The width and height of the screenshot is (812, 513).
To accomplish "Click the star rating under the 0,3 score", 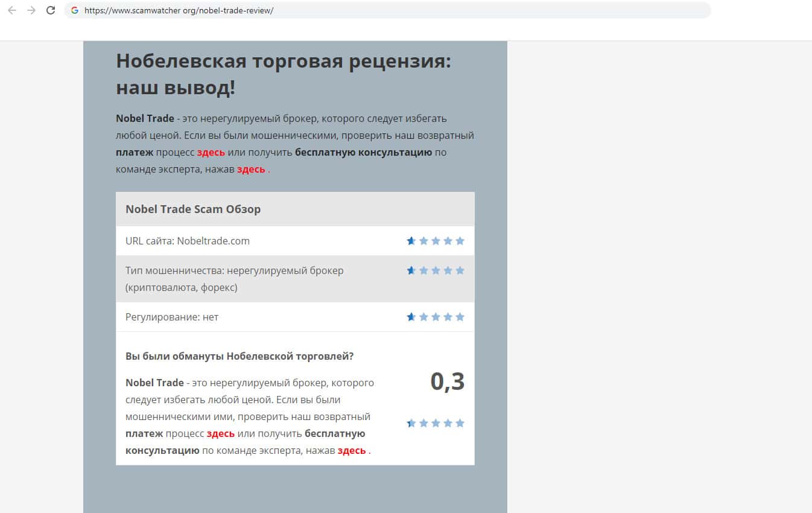I will pos(436,423).
